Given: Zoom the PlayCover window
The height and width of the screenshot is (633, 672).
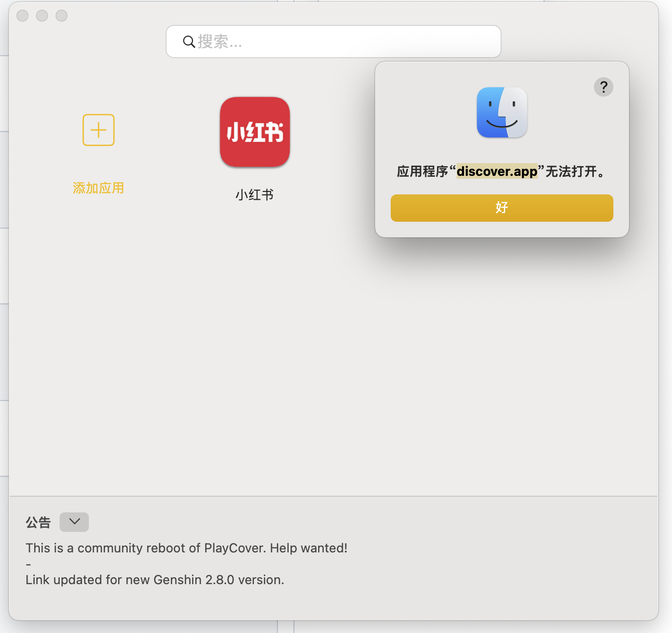Looking at the screenshot, I should tap(62, 16).
